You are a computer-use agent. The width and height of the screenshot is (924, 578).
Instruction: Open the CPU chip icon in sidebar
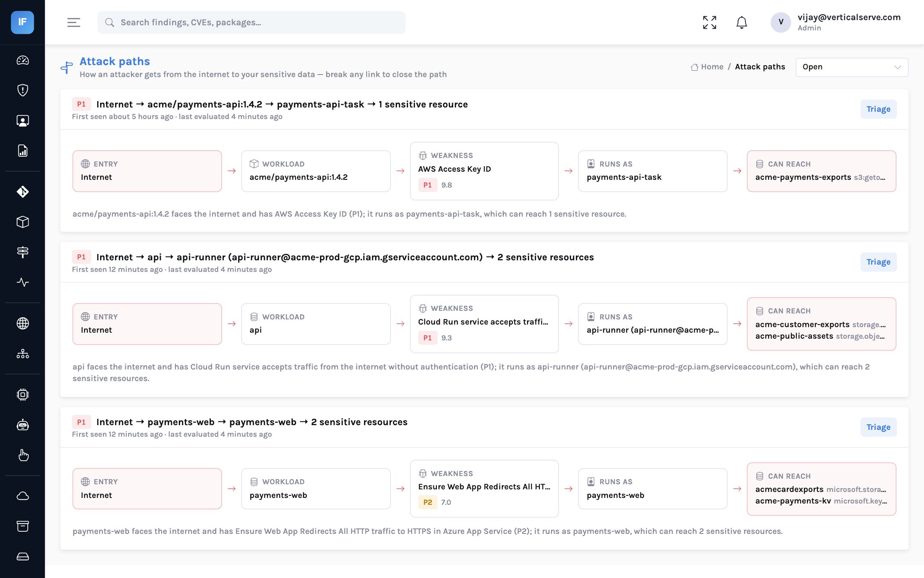click(23, 394)
